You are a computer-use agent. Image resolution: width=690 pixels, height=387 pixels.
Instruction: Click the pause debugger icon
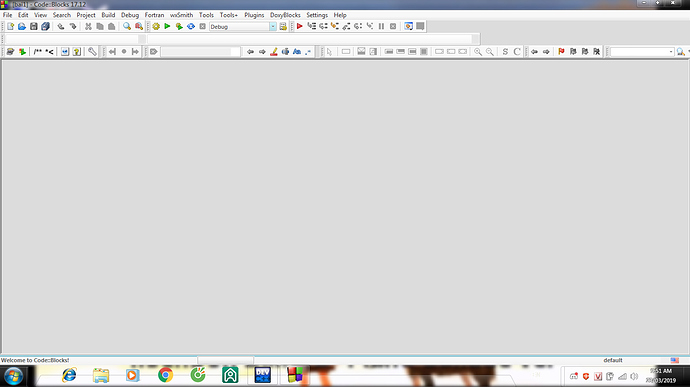pyautogui.click(x=381, y=26)
